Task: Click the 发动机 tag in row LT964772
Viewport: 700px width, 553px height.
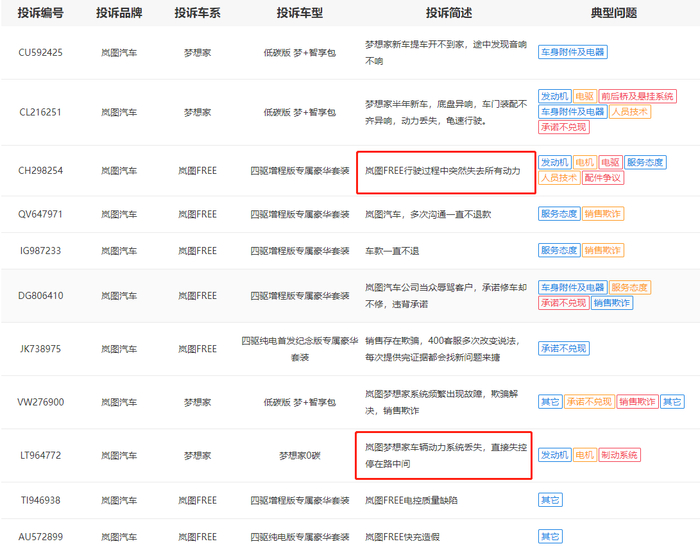Action: (x=554, y=455)
